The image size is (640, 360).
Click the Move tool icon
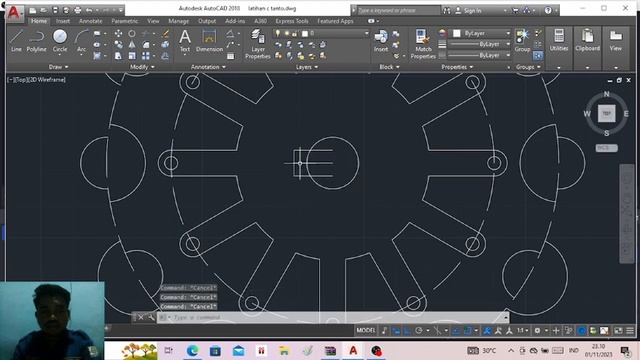pyautogui.click(x=118, y=33)
